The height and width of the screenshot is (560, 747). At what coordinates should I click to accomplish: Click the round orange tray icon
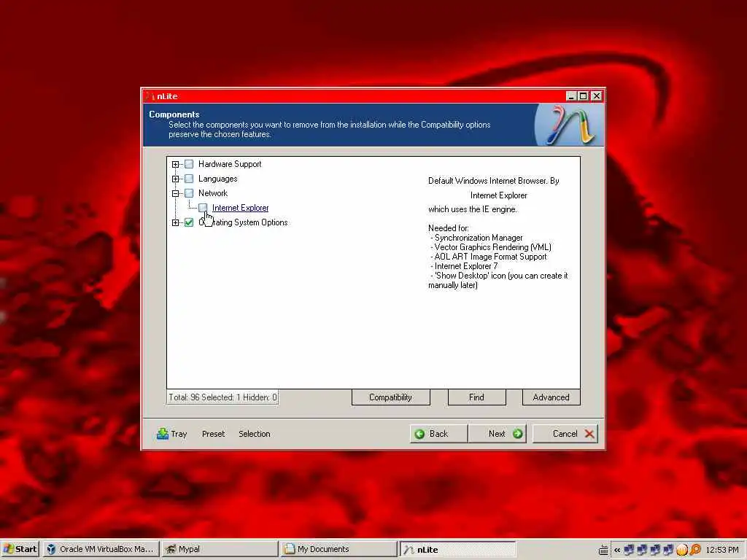682,550
